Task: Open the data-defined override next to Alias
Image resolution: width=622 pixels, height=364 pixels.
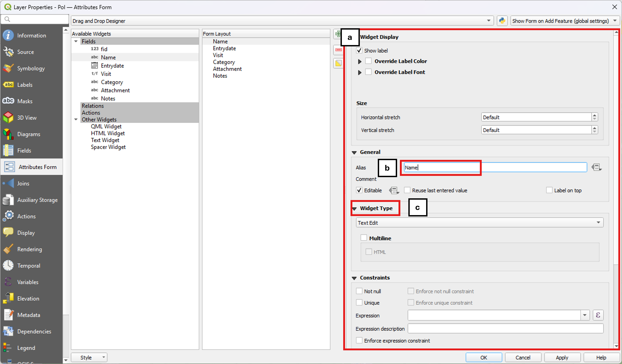Action: tap(596, 167)
